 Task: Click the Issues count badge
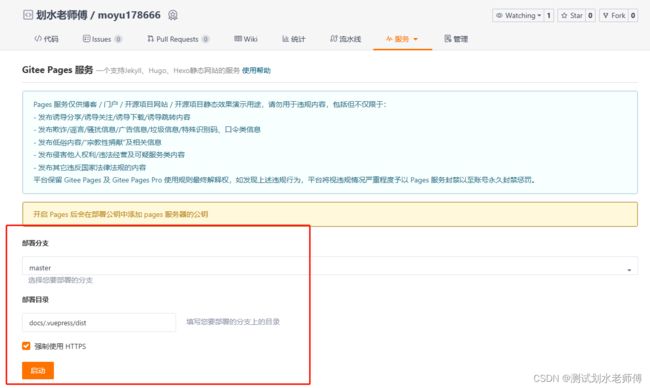click(x=118, y=39)
